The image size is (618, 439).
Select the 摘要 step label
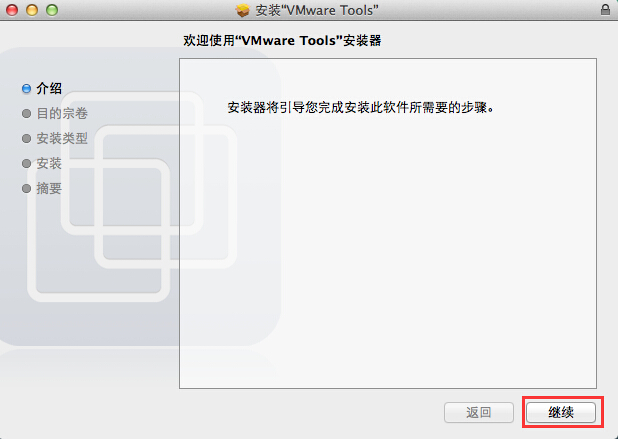point(49,188)
